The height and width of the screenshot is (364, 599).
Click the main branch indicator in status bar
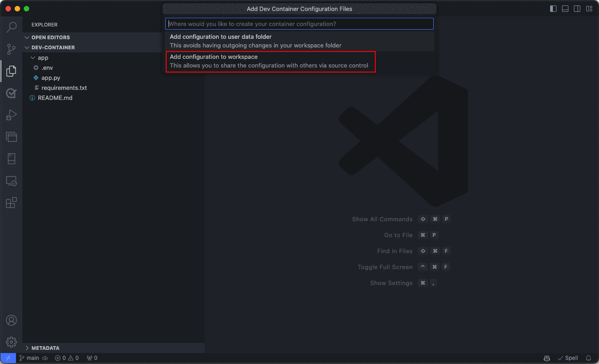pos(29,358)
